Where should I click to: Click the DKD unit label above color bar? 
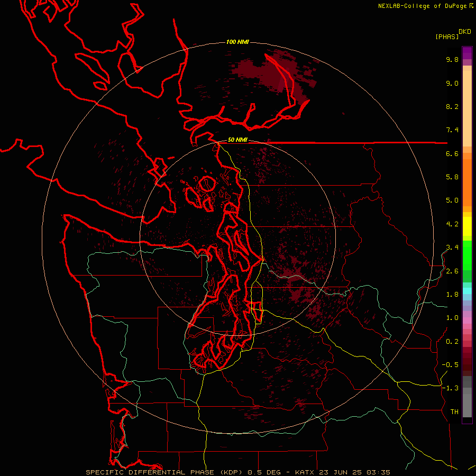465,32
